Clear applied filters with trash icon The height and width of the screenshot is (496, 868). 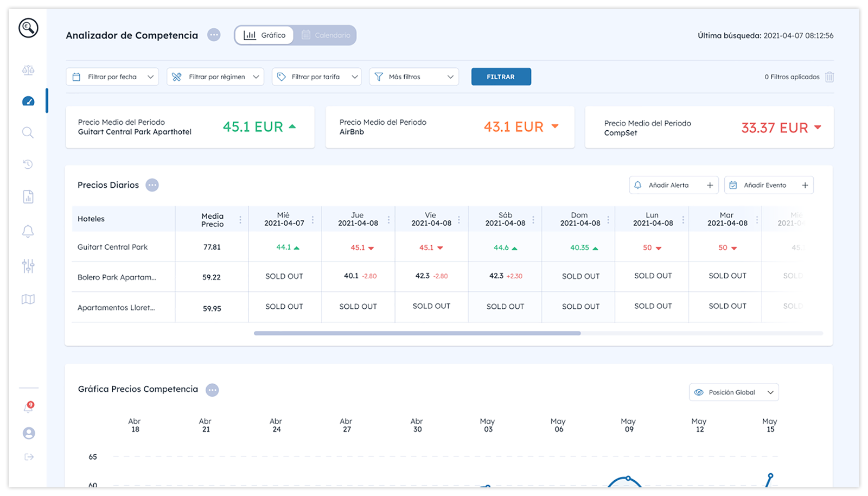(829, 77)
